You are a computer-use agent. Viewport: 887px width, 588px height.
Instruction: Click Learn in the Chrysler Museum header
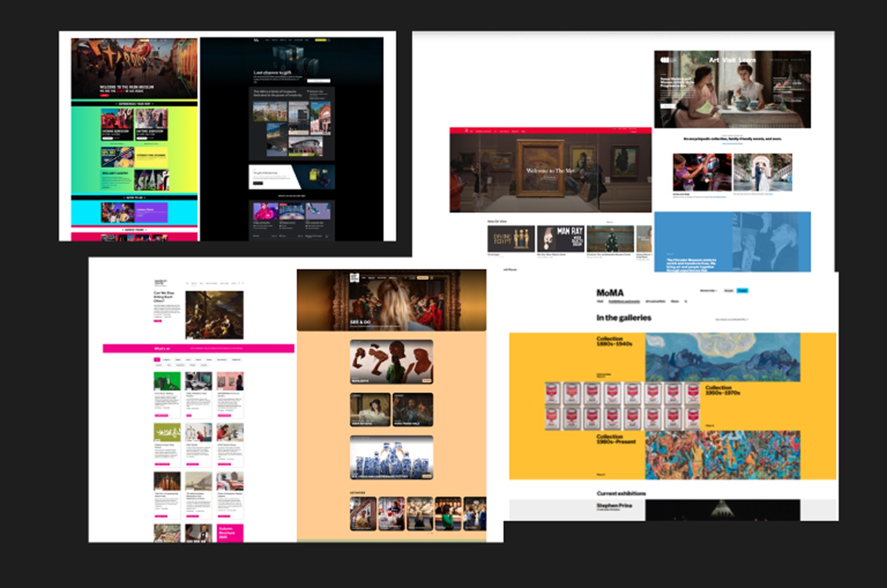[x=747, y=60]
